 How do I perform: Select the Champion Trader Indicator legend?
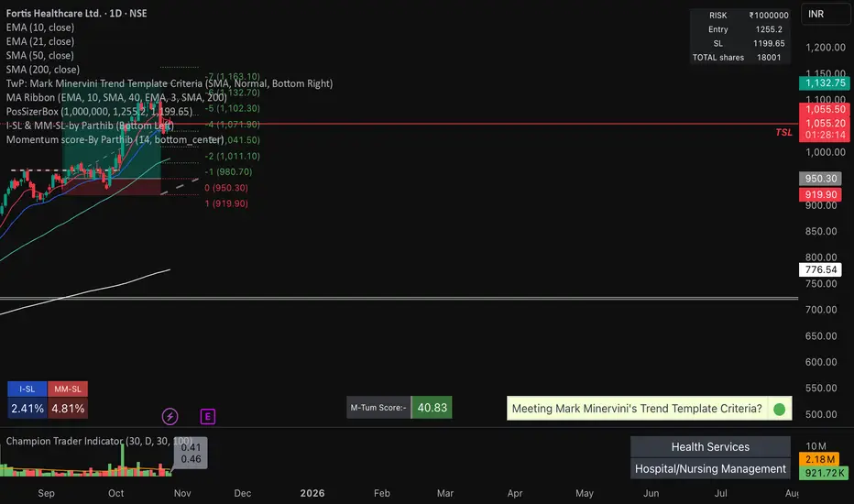point(99,441)
